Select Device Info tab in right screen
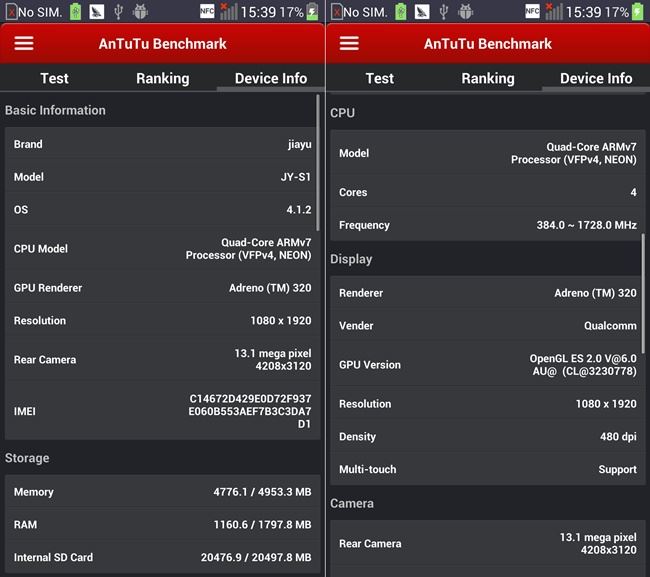The height and width of the screenshot is (577, 650). pos(596,78)
